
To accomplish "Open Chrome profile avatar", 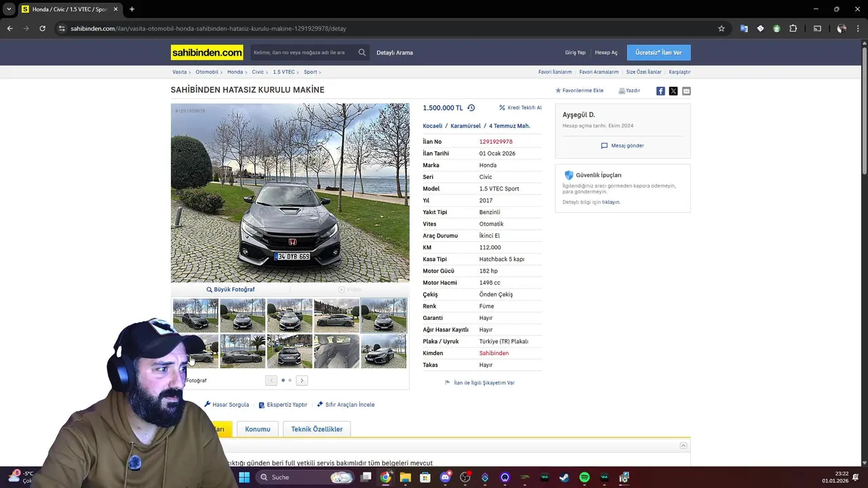I will pyautogui.click(x=842, y=28).
